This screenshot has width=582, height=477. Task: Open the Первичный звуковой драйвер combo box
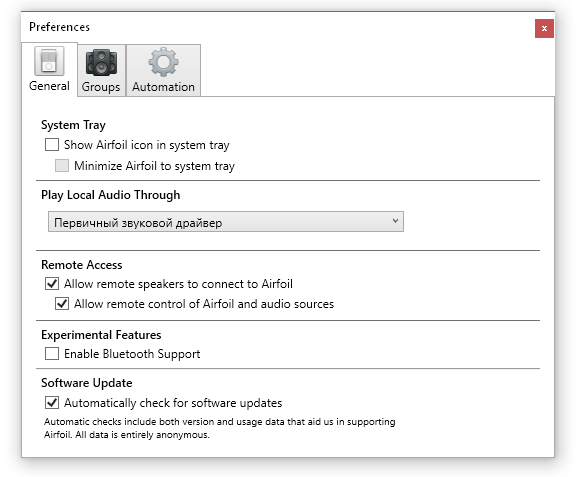pyautogui.click(x=226, y=222)
